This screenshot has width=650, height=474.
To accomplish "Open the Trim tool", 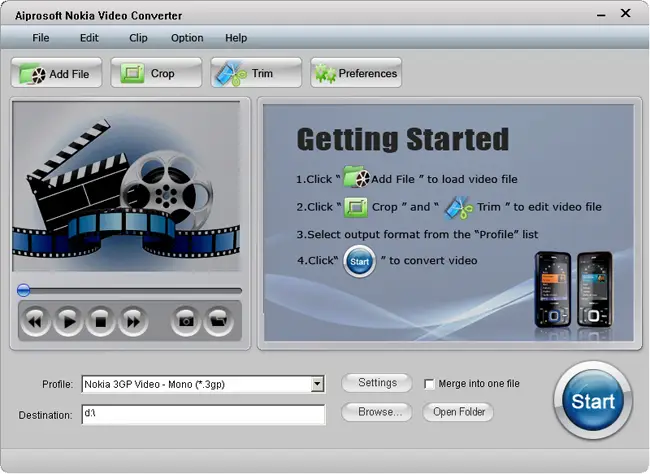I will click(256, 73).
